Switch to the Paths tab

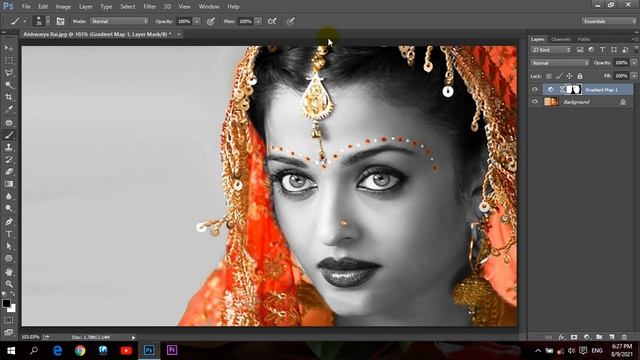coord(584,39)
